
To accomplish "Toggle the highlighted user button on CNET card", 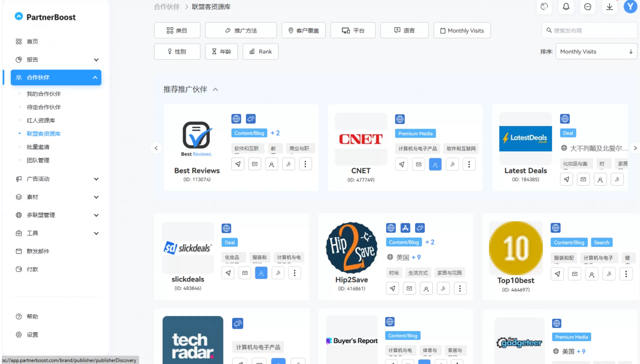I will [x=435, y=164].
